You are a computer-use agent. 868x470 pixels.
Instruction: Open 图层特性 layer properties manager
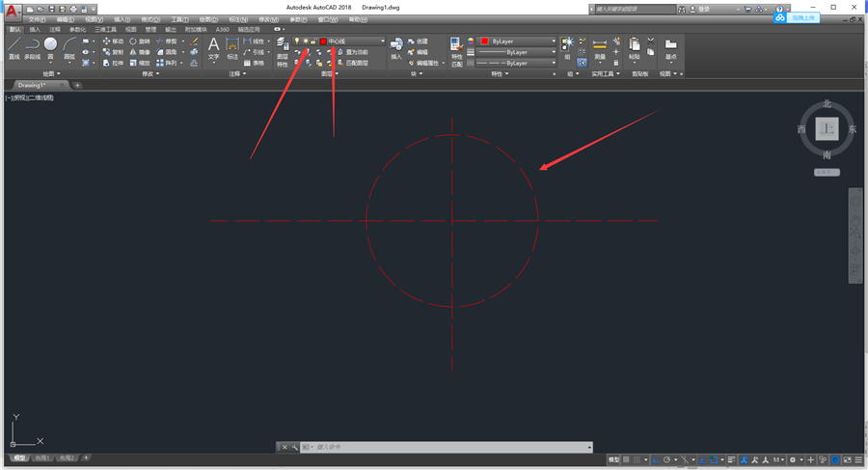(x=283, y=52)
